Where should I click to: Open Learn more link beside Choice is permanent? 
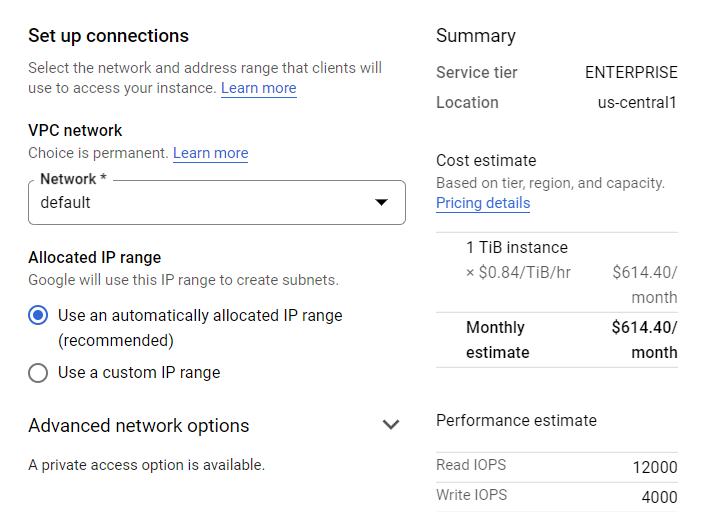pos(211,153)
